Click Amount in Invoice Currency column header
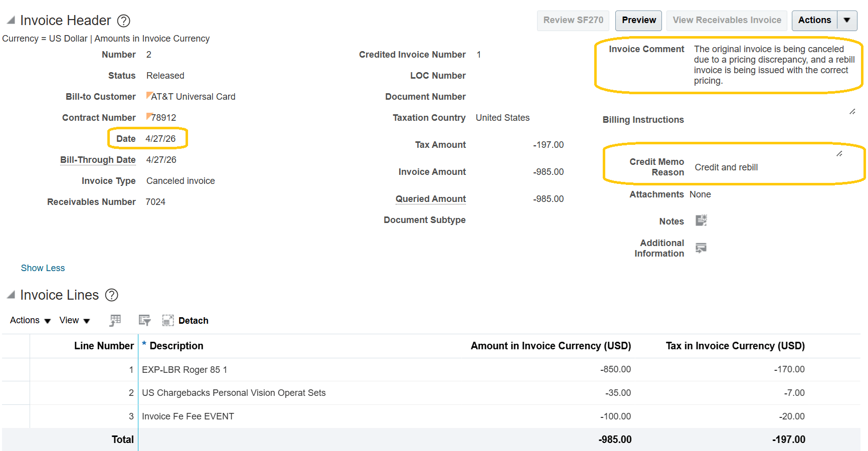The image size is (868, 451). click(x=551, y=346)
